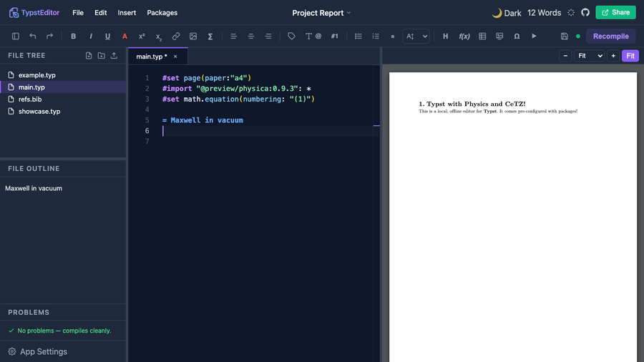Open the Project Report title dropdown
Screen dimensions: 644x362
(321, 13)
